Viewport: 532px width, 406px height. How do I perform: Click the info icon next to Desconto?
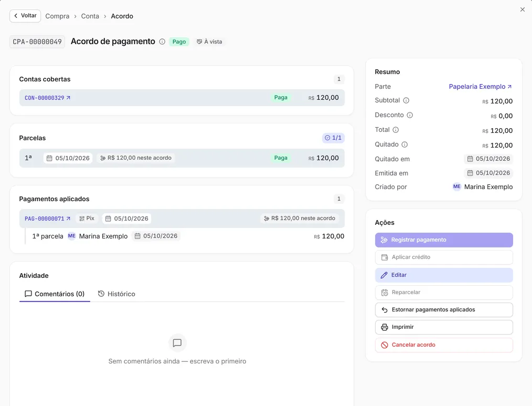pos(410,115)
